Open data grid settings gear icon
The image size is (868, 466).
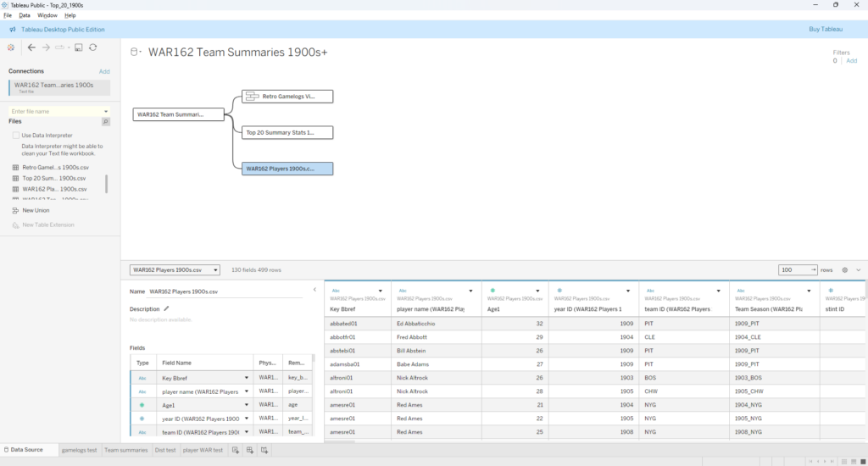coord(844,269)
